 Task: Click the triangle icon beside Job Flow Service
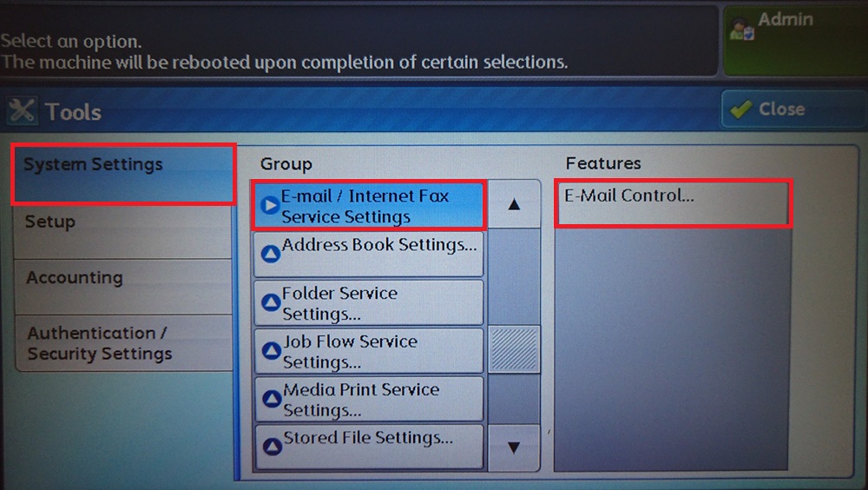click(270, 351)
